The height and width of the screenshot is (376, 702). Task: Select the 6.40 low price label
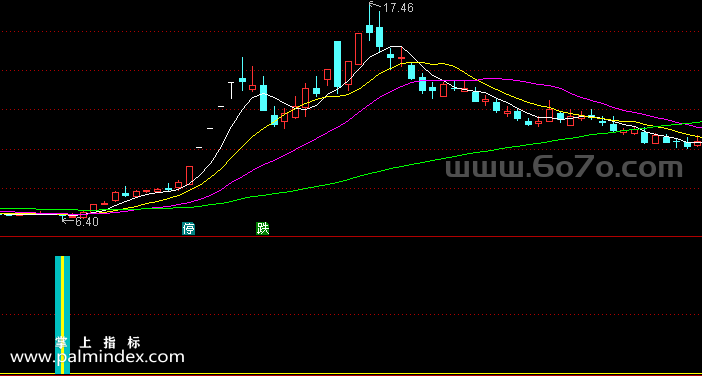[86, 222]
